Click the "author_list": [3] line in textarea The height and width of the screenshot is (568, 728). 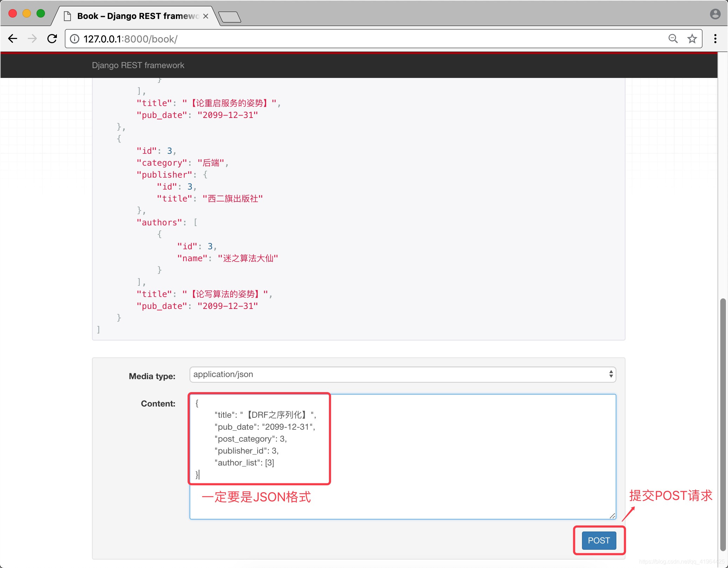coord(244,463)
